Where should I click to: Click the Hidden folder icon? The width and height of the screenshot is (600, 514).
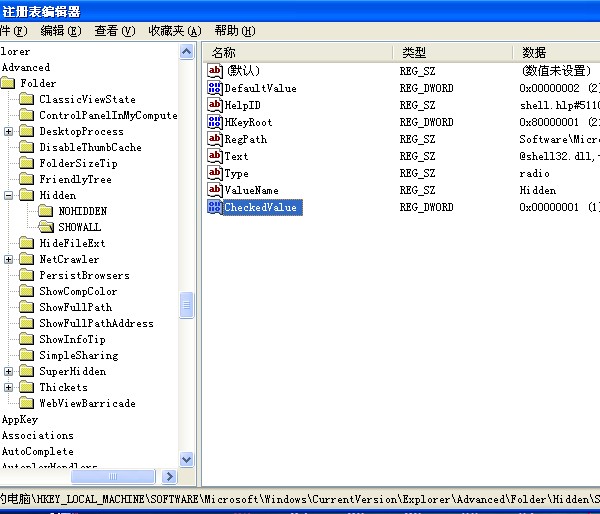[x=26, y=196]
